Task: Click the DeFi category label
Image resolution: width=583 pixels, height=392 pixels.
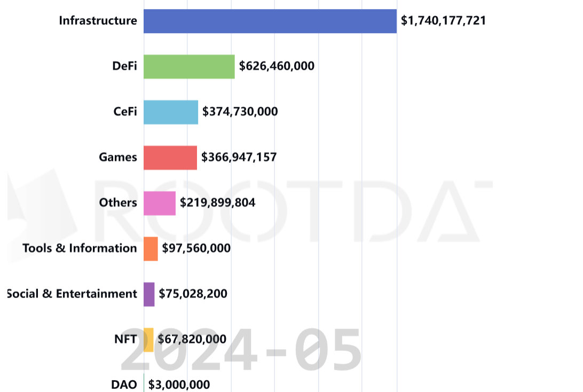Action: 124,66
